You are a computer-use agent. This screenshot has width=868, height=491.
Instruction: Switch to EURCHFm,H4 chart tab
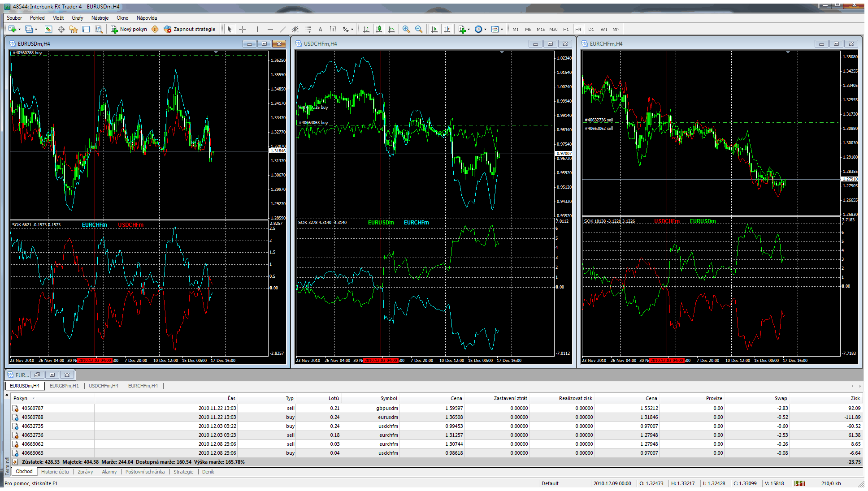point(143,386)
